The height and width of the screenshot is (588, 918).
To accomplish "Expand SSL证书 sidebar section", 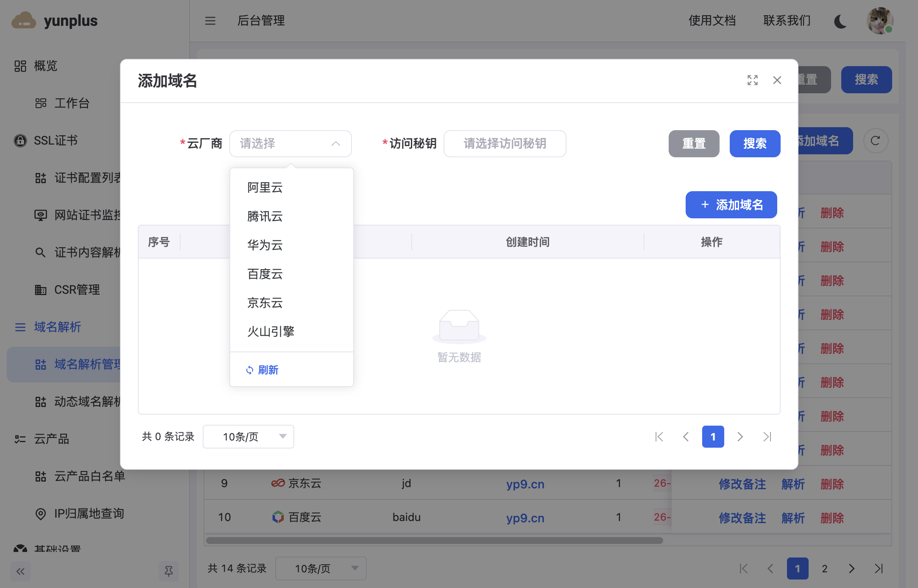I will pos(56,140).
